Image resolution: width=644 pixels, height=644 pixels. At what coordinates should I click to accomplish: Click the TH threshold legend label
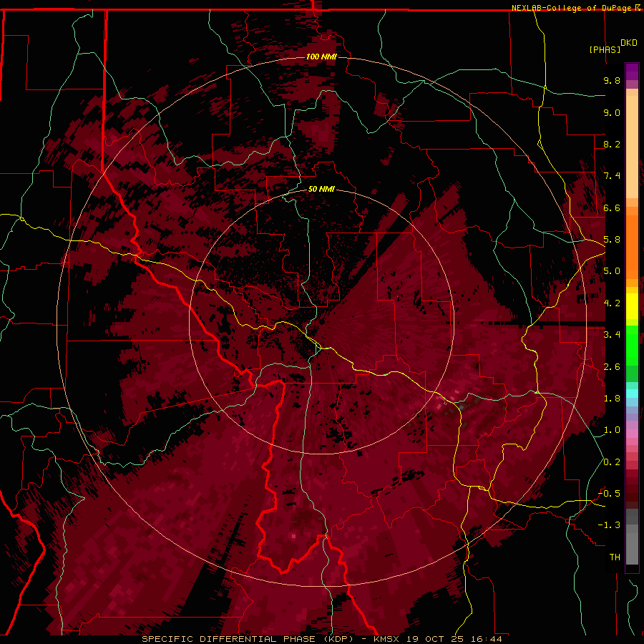pos(615,557)
